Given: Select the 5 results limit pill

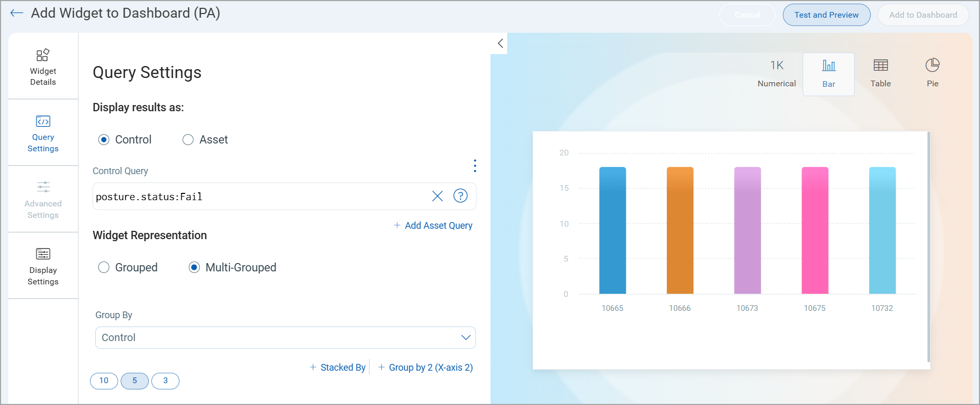Looking at the screenshot, I should (135, 381).
